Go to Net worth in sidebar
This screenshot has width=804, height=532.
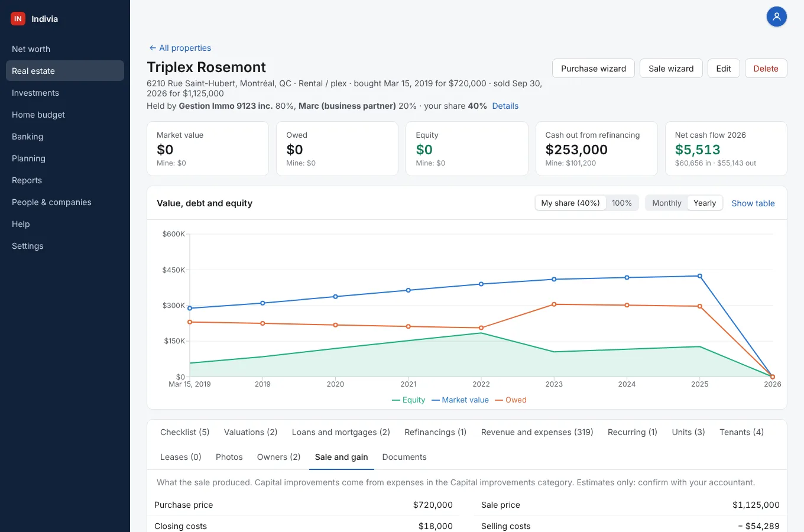coord(65,49)
